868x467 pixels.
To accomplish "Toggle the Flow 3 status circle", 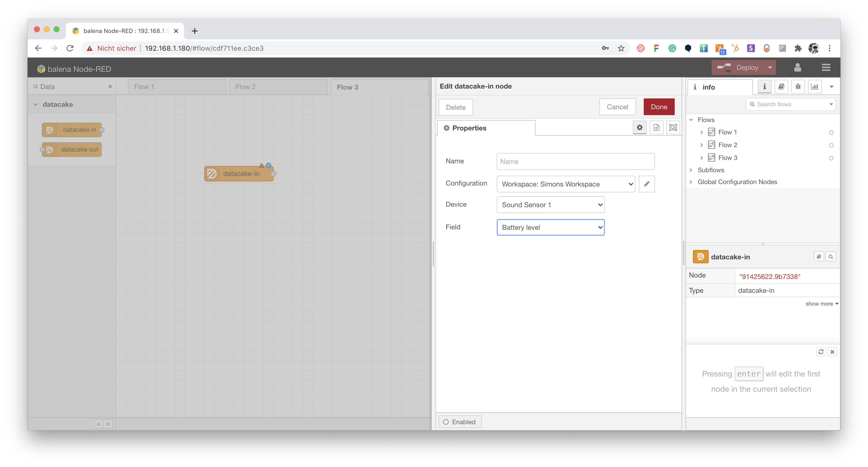I will point(831,158).
